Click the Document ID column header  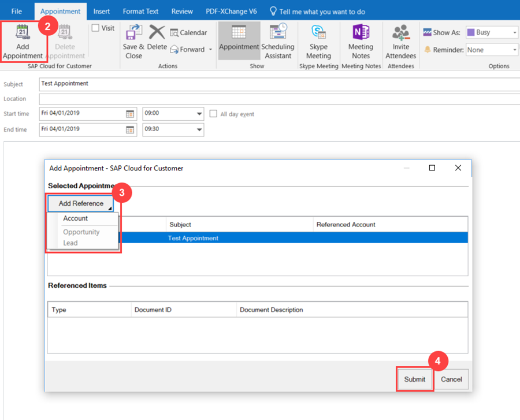184,310
